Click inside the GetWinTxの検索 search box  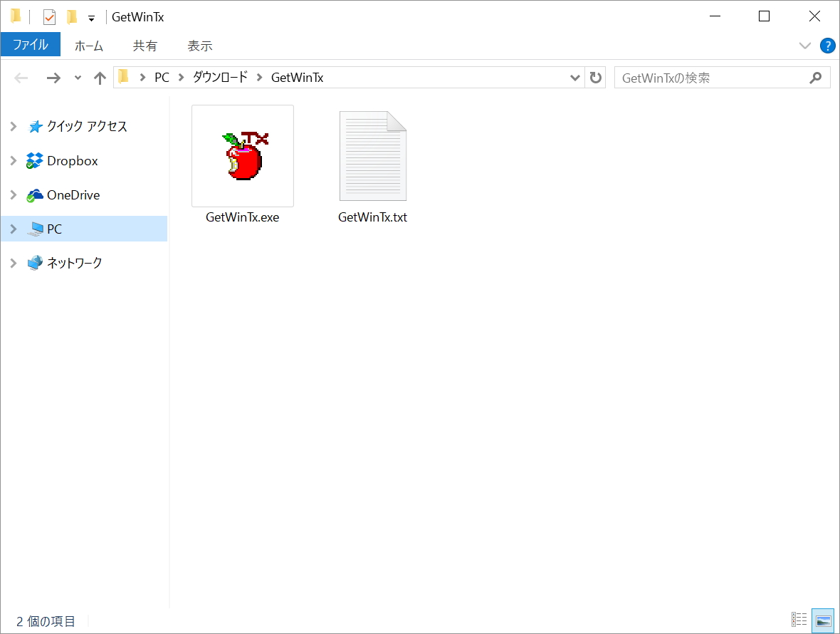(x=712, y=77)
